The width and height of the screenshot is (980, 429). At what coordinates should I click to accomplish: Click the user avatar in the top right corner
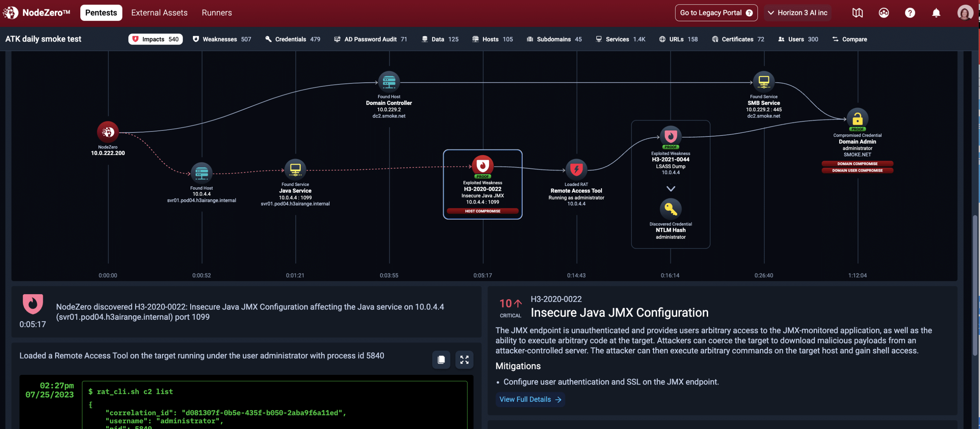pyautogui.click(x=965, y=13)
